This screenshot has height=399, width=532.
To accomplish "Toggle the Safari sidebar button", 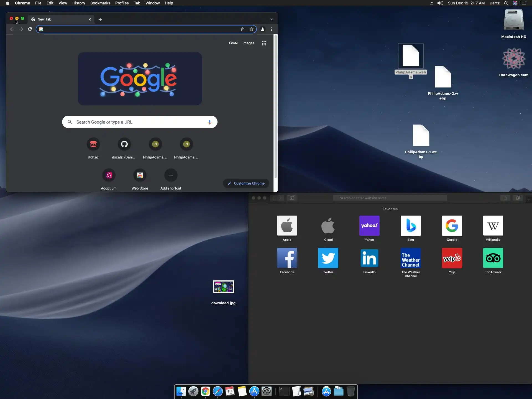I will (x=292, y=198).
